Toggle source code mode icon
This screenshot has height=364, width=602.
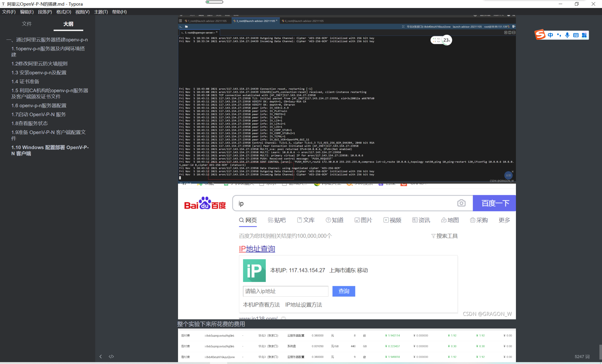[111, 356]
